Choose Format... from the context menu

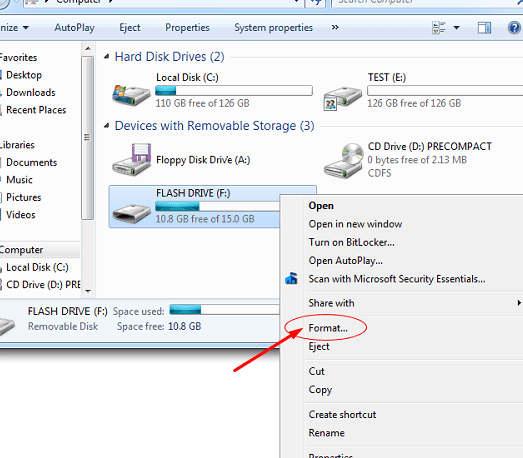pyautogui.click(x=328, y=328)
